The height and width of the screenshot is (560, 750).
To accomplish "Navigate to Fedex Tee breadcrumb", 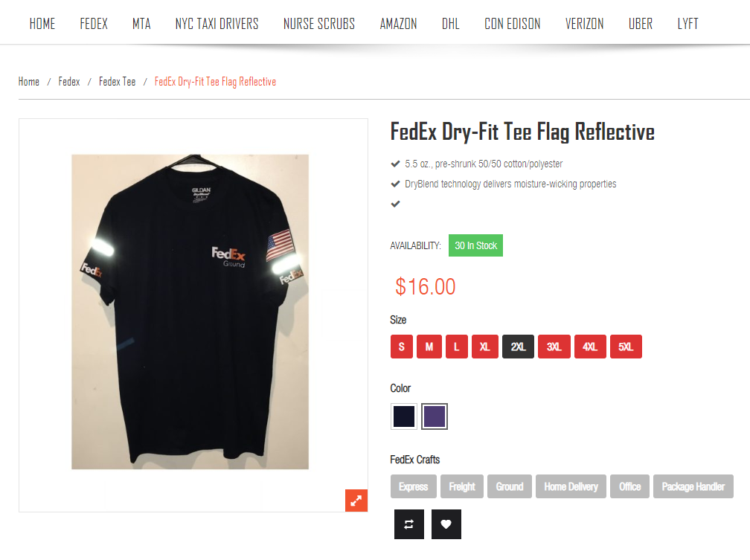I will 118,82.
